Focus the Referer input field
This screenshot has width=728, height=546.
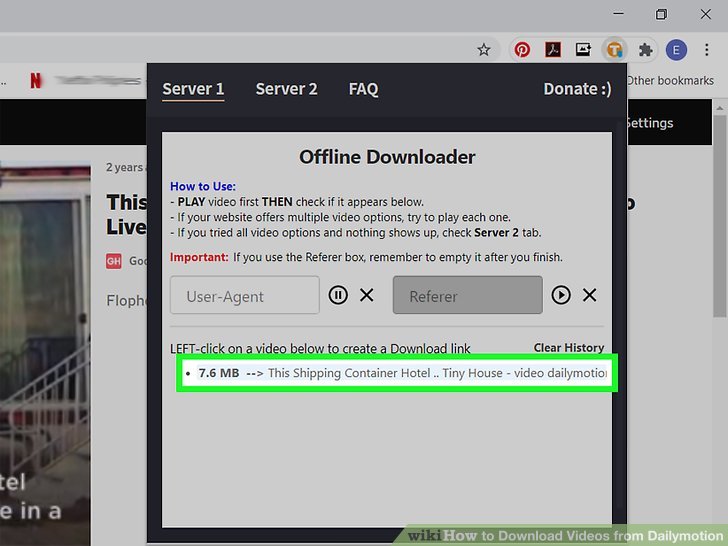(468, 295)
